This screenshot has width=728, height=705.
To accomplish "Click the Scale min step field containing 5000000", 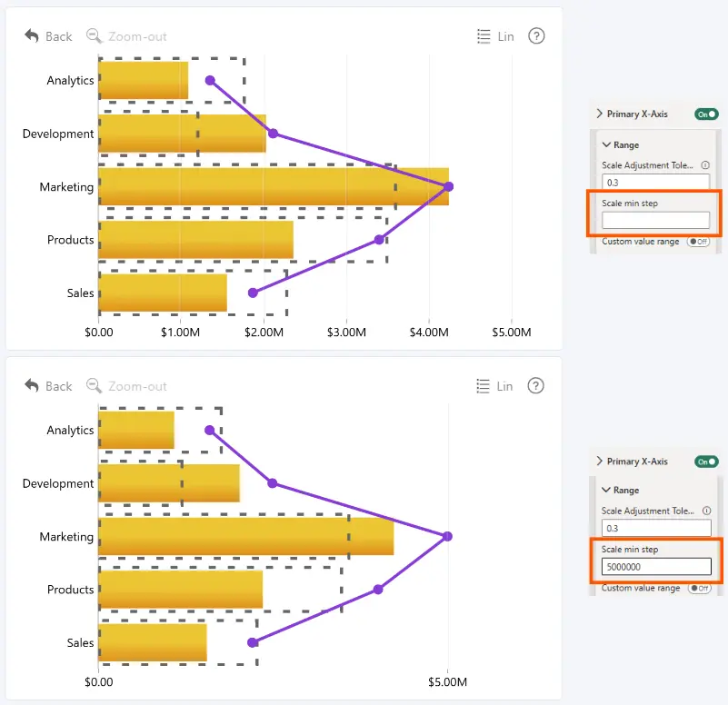I will click(656, 567).
